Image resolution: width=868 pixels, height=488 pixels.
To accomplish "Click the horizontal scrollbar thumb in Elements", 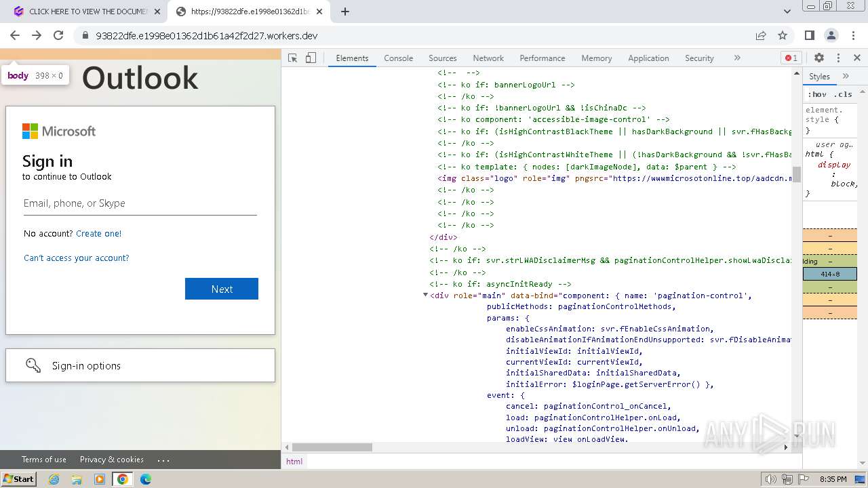I will pos(332,447).
